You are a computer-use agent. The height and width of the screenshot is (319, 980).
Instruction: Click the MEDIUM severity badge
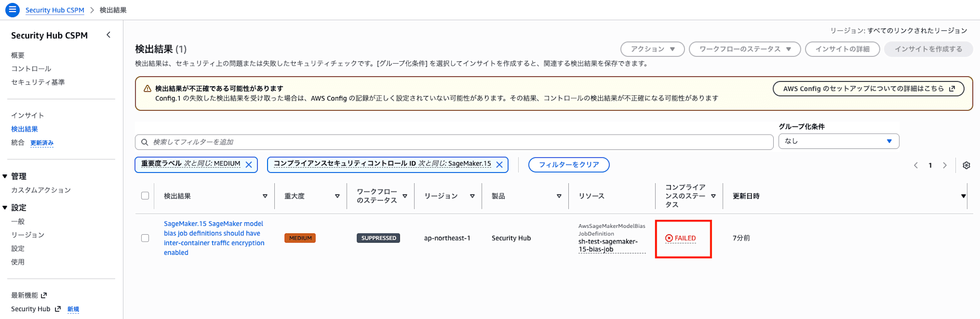[300, 238]
